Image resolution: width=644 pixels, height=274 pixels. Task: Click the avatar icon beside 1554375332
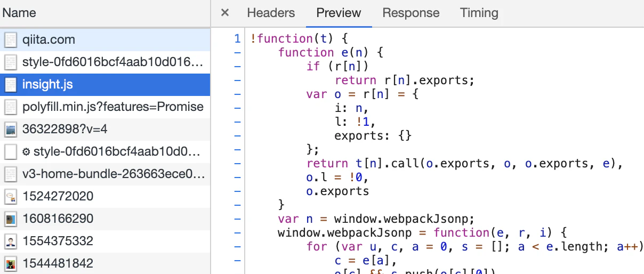tap(11, 241)
